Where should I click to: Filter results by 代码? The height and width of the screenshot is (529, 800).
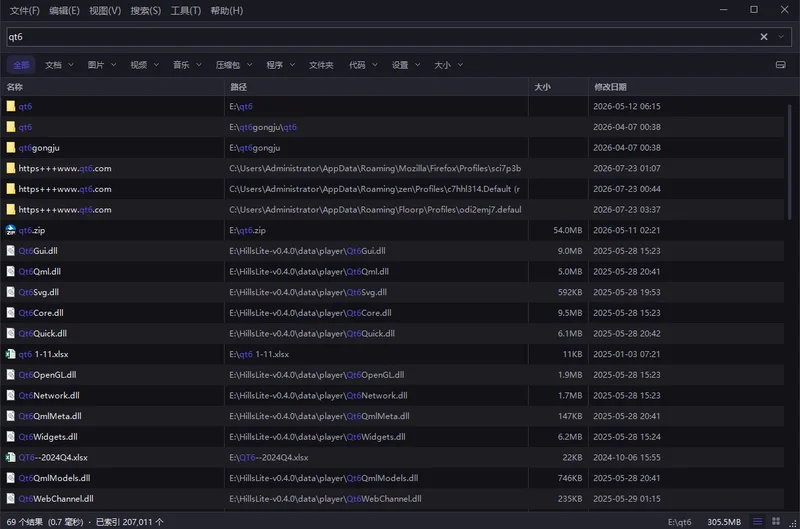click(x=357, y=65)
